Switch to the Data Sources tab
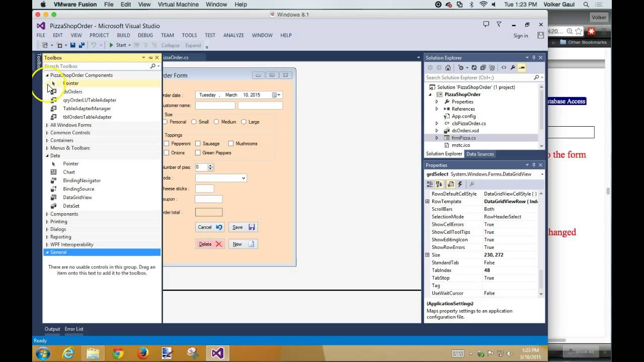Viewport: 644px width, 362px height. click(480, 154)
